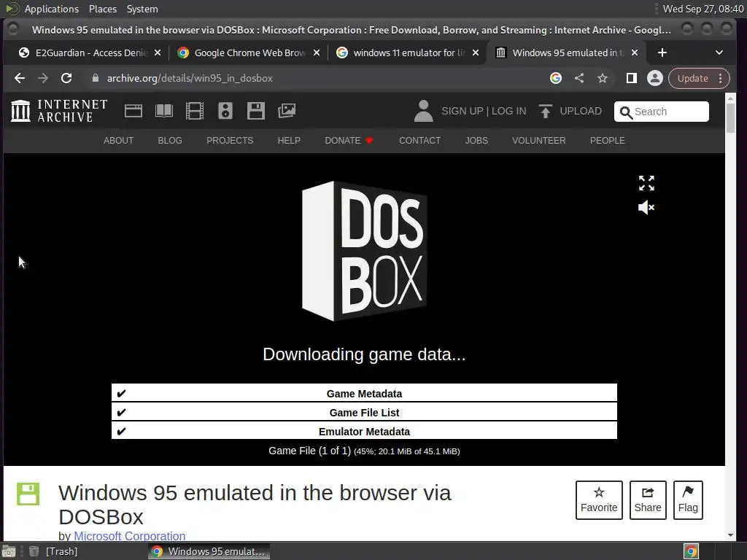Click the Game File (1 of 1) progress text
This screenshot has width=747, height=560.
[364, 451]
